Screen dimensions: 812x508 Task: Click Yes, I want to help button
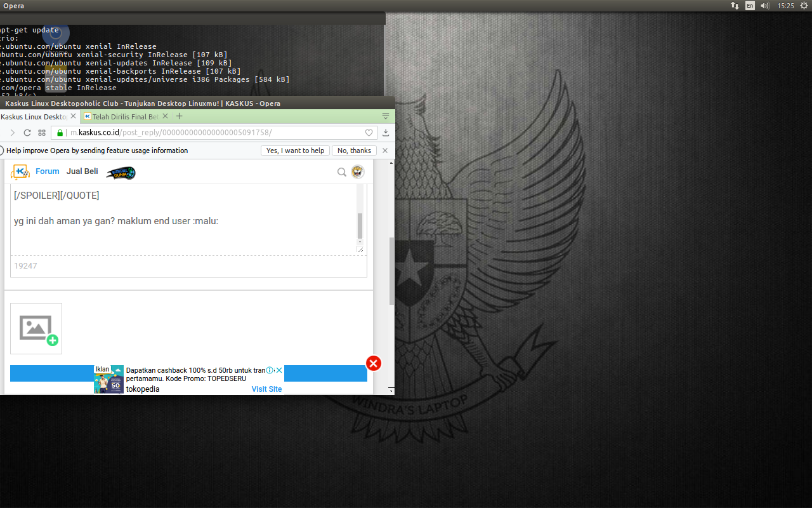tap(295, 150)
